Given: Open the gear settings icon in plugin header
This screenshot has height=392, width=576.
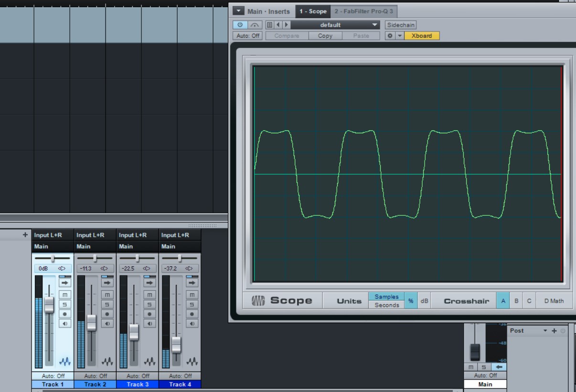Looking at the screenshot, I should (x=390, y=36).
